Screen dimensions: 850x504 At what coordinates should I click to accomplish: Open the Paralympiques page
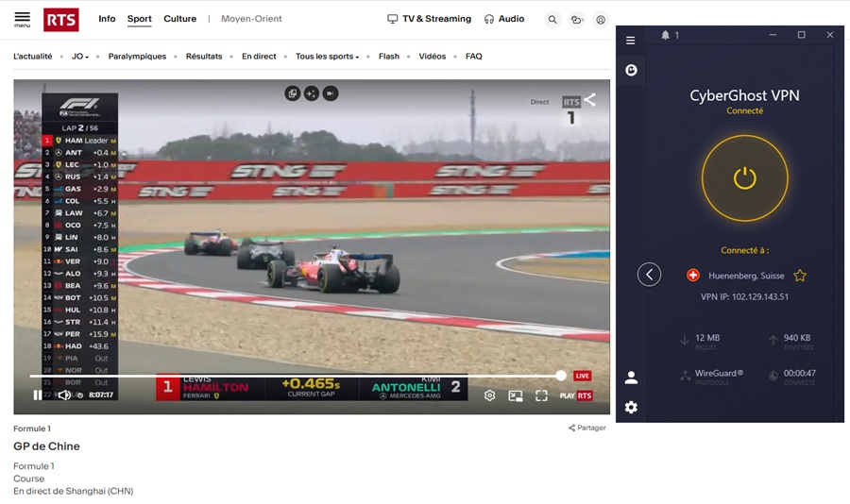(137, 56)
